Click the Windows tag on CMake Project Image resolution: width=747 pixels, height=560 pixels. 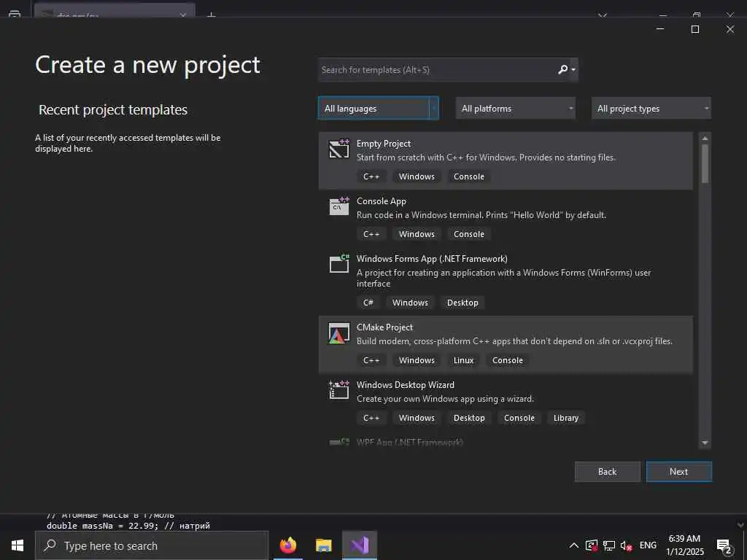point(417,360)
